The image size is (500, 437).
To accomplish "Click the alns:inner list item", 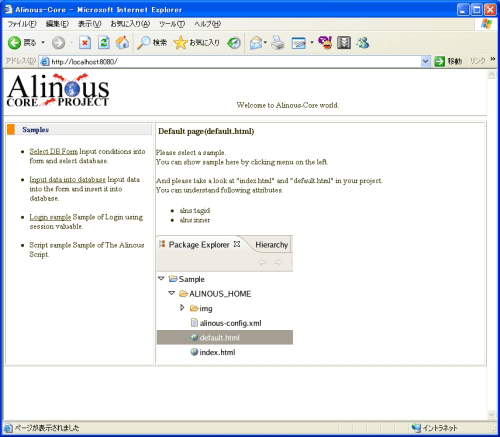I will [195, 220].
